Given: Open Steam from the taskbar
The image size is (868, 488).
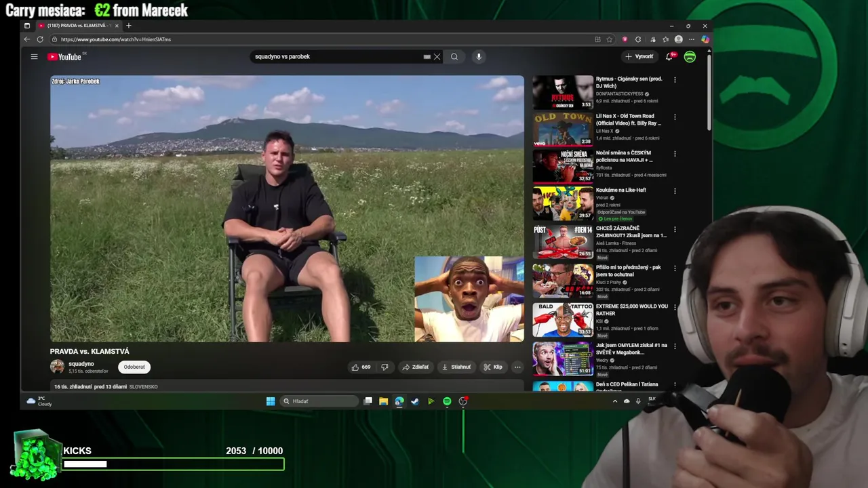Looking at the screenshot, I should click(415, 401).
